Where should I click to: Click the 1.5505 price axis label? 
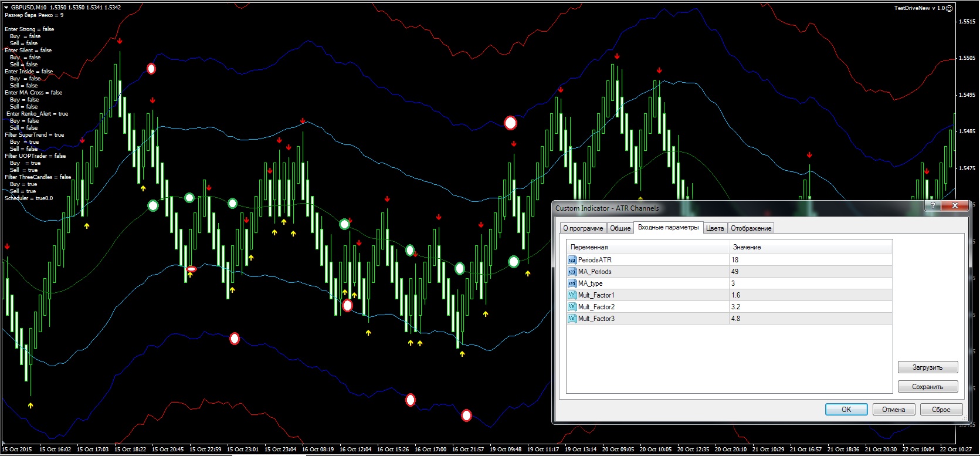967,58
